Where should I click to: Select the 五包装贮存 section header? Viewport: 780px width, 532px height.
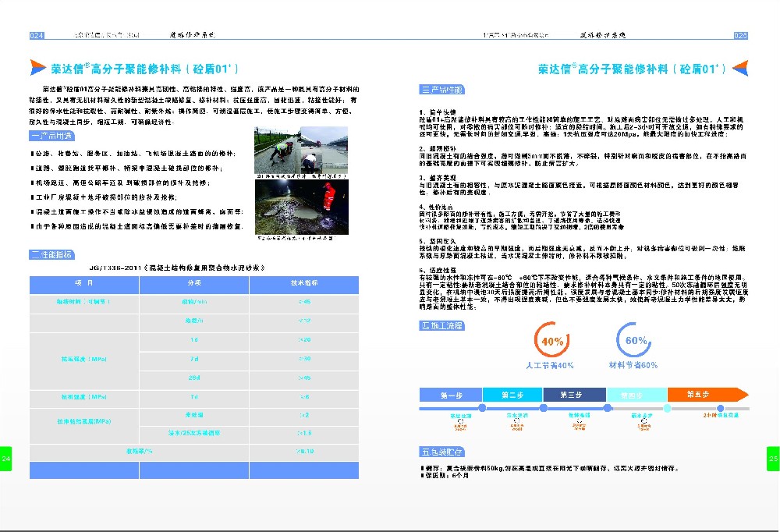click(x=442, y=452)
